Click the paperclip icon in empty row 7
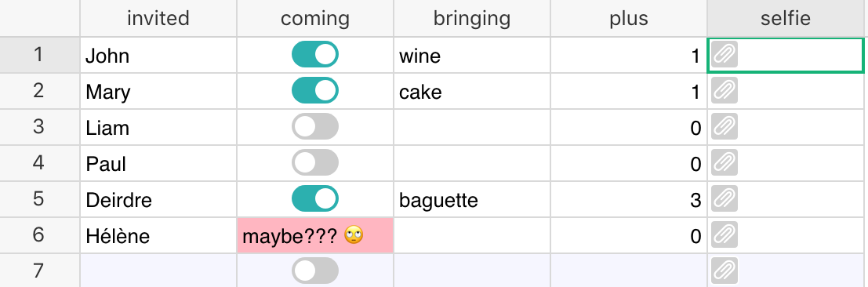This screenshot has height=287, width=868. [724, 271]
